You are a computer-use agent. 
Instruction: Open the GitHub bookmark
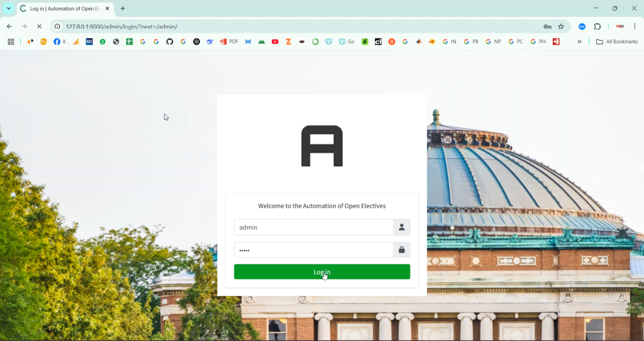170,42
